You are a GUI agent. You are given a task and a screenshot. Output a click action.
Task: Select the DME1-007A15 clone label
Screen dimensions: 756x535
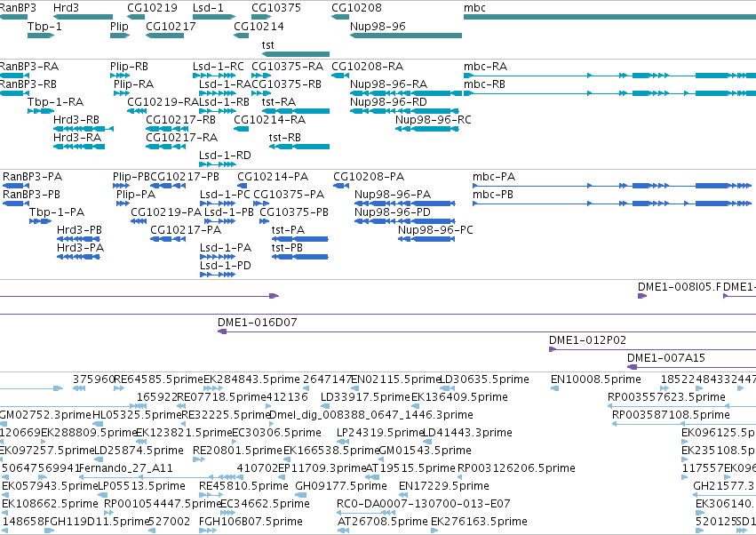[x=666, y=358]
